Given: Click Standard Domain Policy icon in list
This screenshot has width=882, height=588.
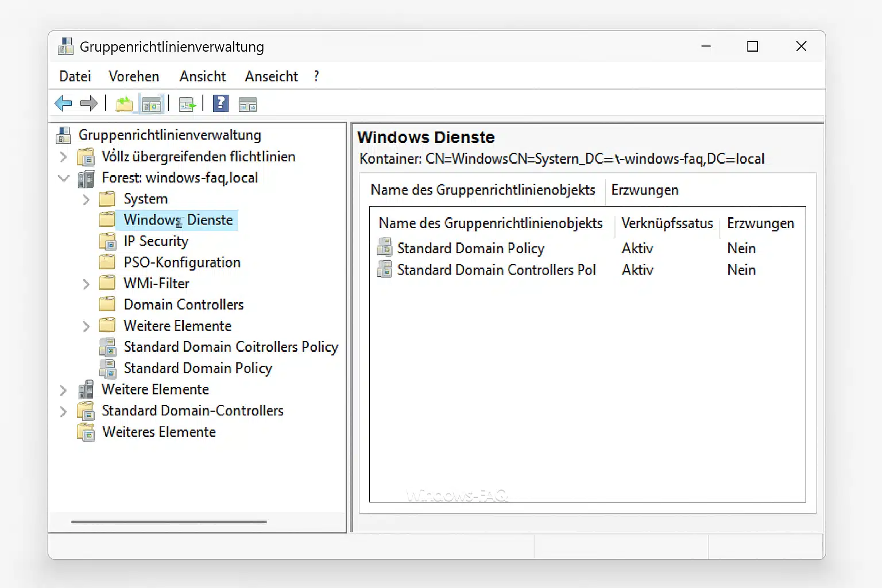Looking at the screenshot, I should click(384, 247).
